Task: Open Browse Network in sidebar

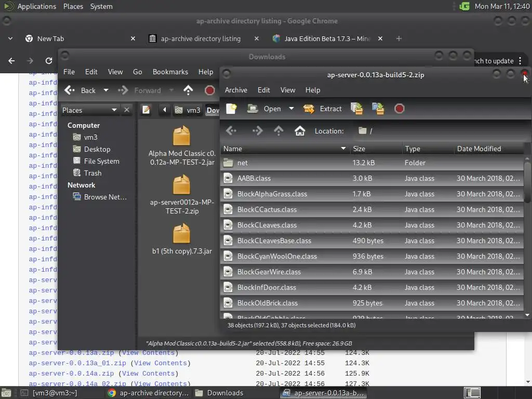Action: tap(100, 197)
